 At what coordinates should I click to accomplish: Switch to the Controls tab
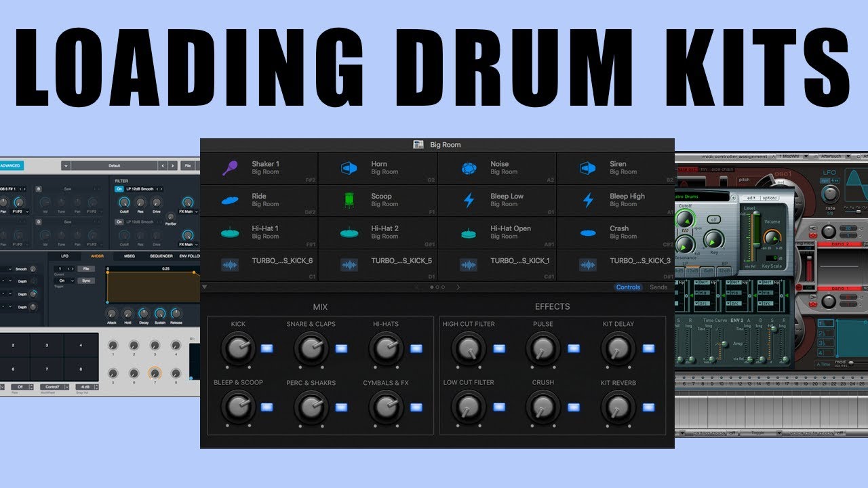628,287
